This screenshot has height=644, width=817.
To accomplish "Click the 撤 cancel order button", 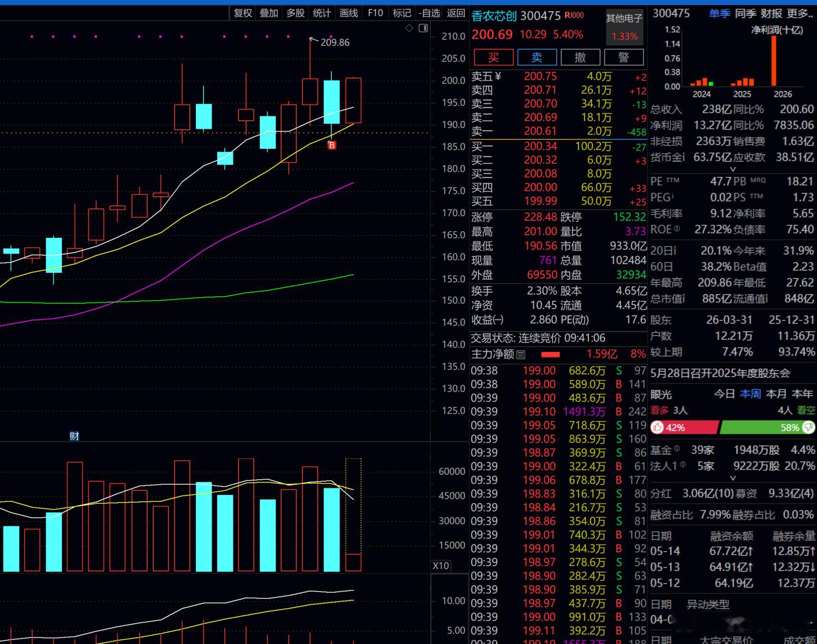I will 581,57.
